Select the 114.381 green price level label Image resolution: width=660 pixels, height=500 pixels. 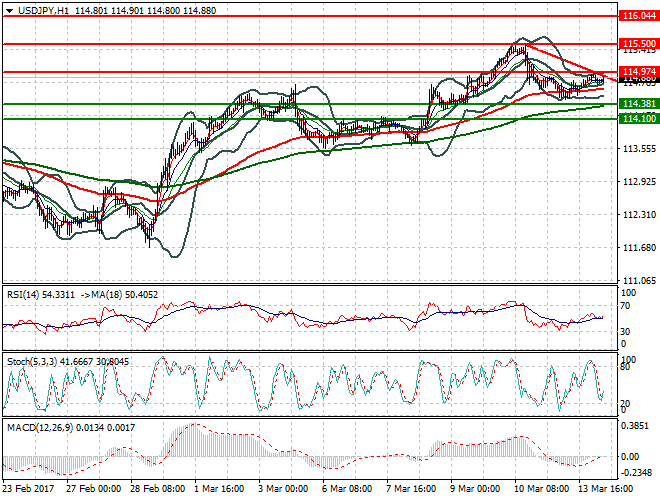pyautogui.click(x=639, y=104)
